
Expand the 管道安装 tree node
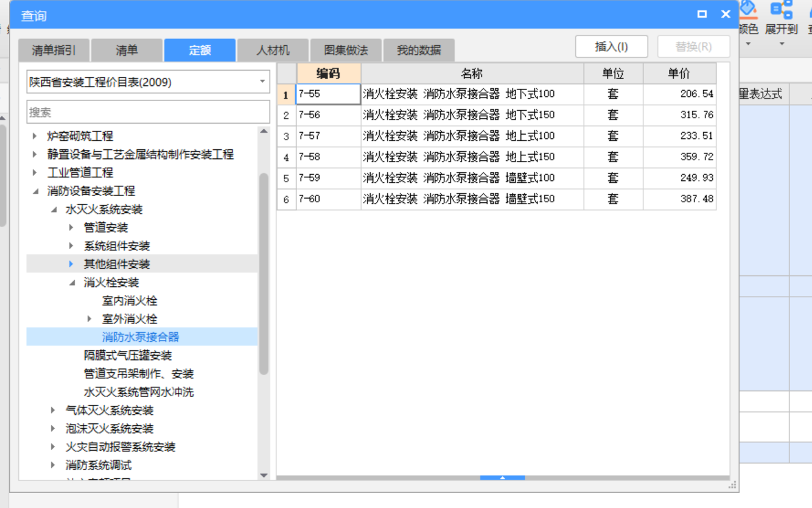pos(71,227)
